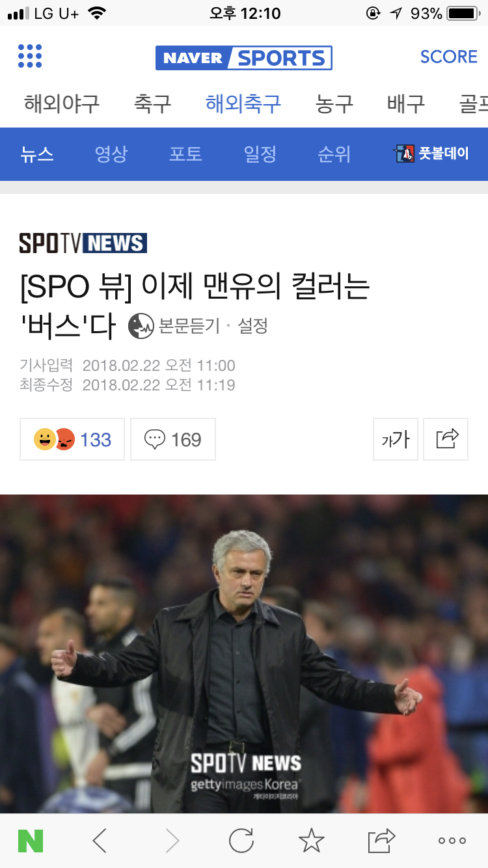Bookmark the page with the star icon
This screenshot has height=868, width=488.
click(312, 841)
